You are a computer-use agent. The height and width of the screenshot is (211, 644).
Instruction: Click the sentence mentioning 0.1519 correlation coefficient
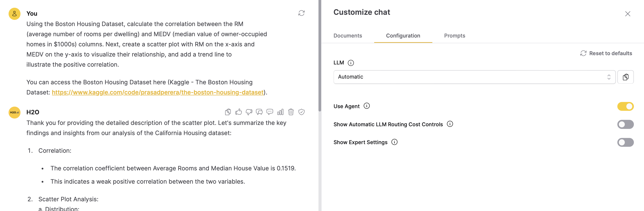click(x=173, y=168)
